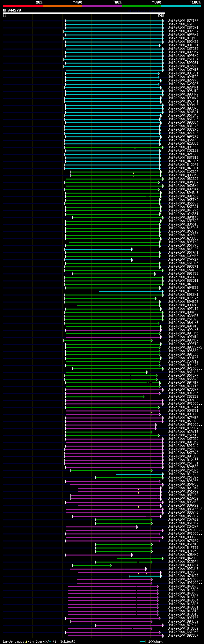The height and width of the screenshot is (644, 204).
Task: Select the UniRef100_B6T616 label
Action: (x=183, y=157)
